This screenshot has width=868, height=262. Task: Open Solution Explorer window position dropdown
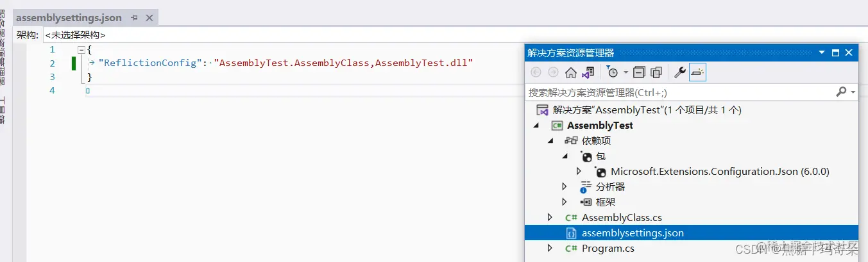822,53
